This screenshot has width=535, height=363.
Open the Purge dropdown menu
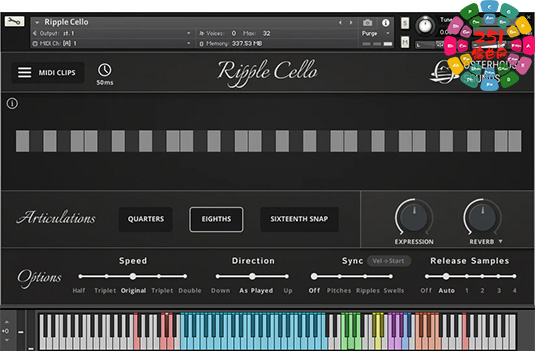click(x=375, y=33)
